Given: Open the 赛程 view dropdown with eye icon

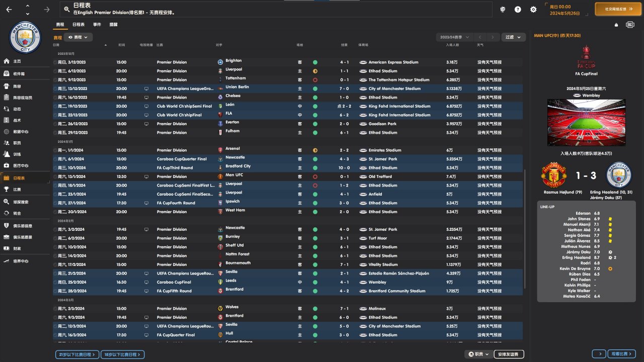Looking at the screenshot, I should click(78, 37).
